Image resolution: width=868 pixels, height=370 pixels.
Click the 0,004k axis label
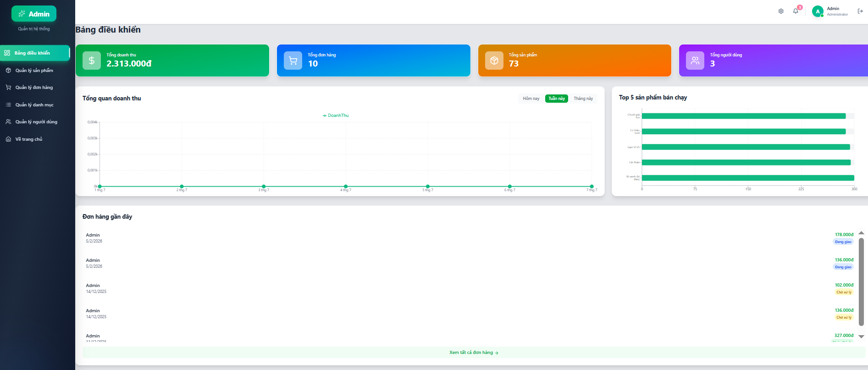pos(92,122)
